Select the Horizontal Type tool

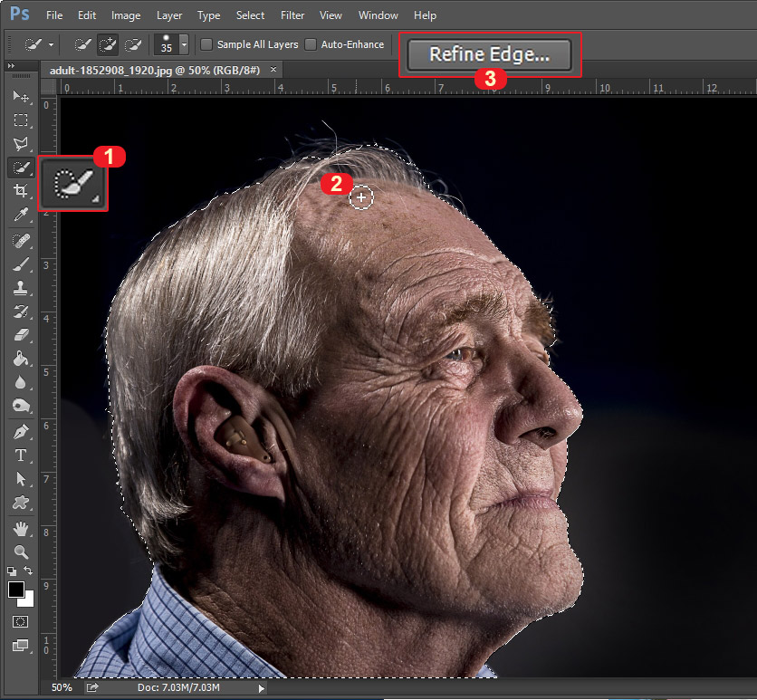click(x=21, y=455)
